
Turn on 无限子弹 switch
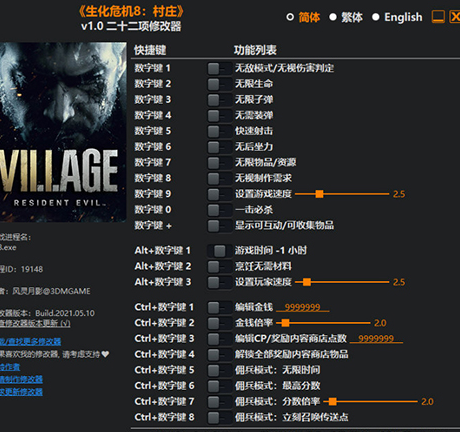point(219,100)
